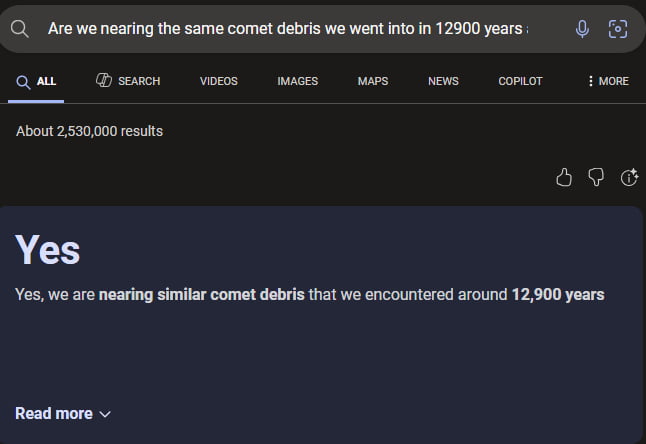The width and height of the screenshot is (646, 444).
Task: Click into the search query field
Action: click(x=288, y=29)
